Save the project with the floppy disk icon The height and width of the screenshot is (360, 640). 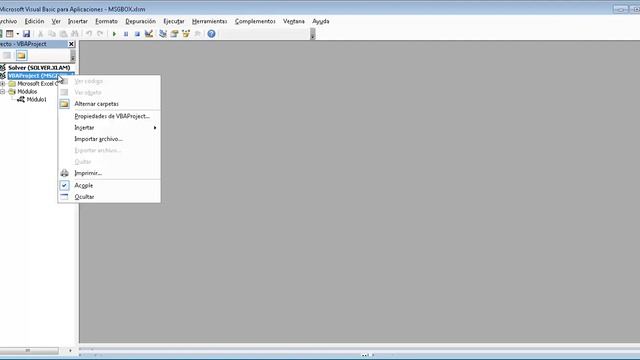pos(26,34)
